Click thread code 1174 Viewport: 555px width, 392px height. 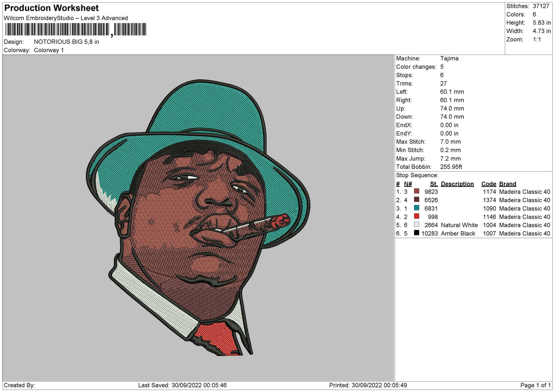489,192
